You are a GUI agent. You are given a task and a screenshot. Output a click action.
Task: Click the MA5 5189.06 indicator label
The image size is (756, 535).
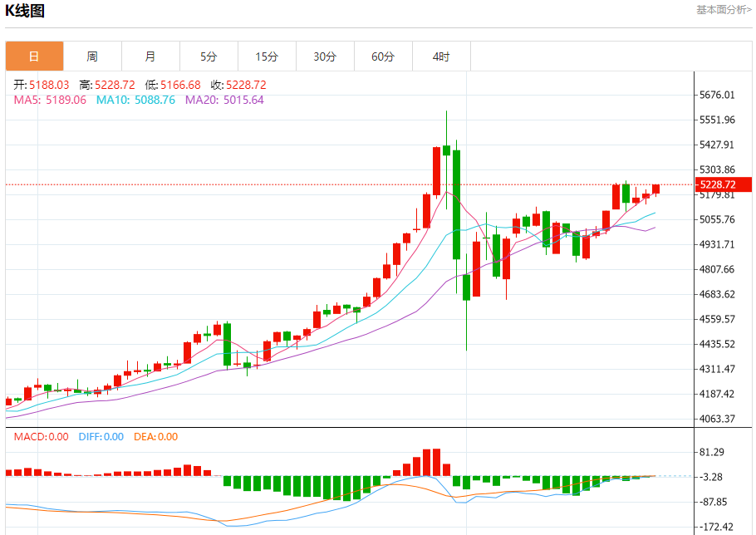point(50,100)
